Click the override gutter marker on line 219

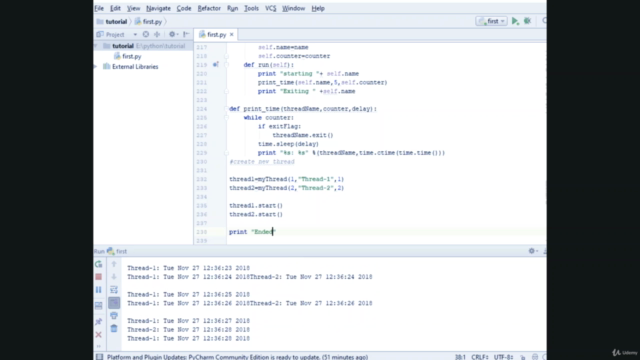pos(216,64)
